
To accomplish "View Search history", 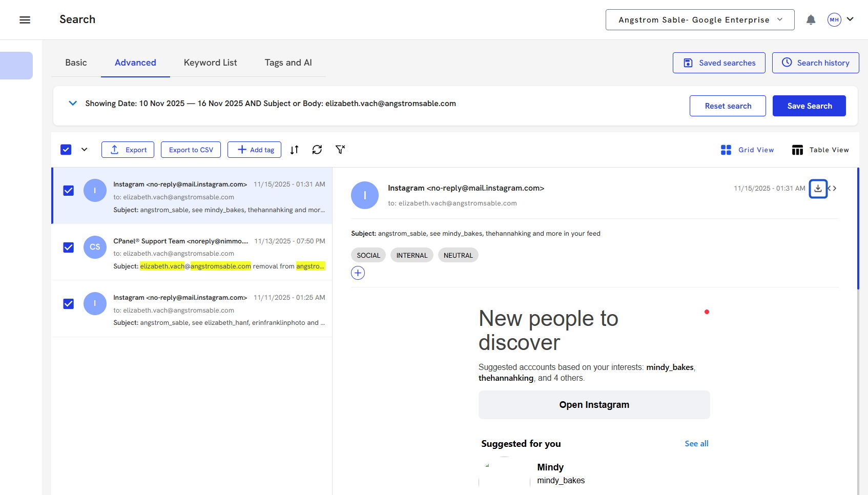I will click(x=816, y=63).
